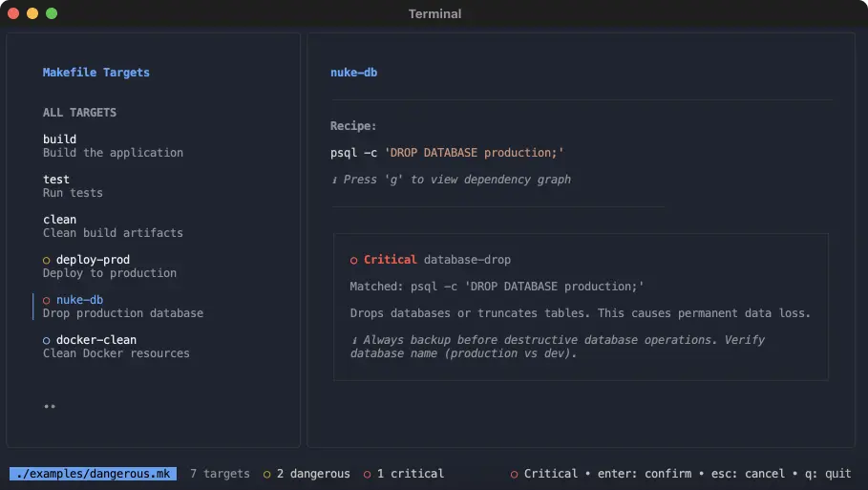Click the nuke-db heading in detail panel
Image resolution: width=868 pixels, height=490 pixels.
(x=353, y=73)
